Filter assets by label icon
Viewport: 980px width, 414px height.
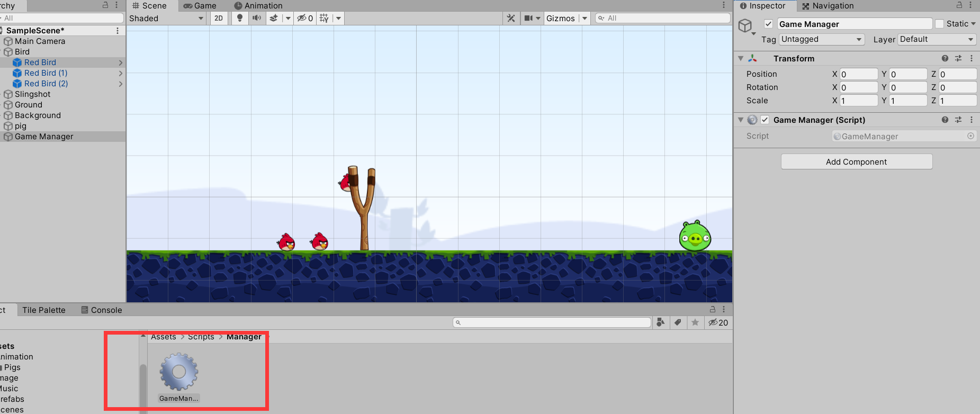click(678, 322)
